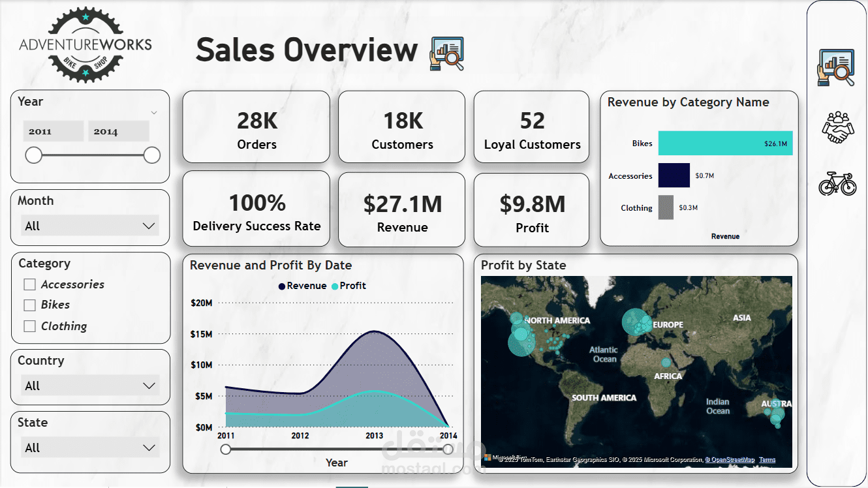Click the Indian Ocean map label
Image resolution: width=868 pixels, height=488 pixels.
[x=718, y=406]
